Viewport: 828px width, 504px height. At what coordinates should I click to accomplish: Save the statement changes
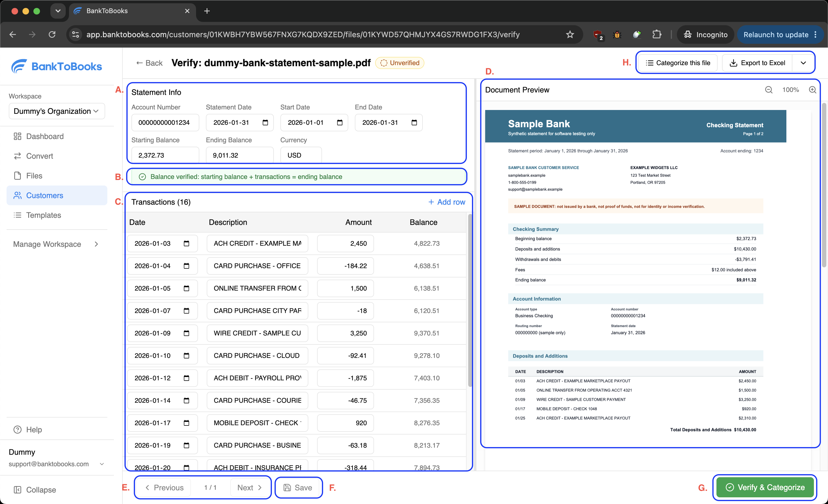pyautogui.click(x=298, y=488)
